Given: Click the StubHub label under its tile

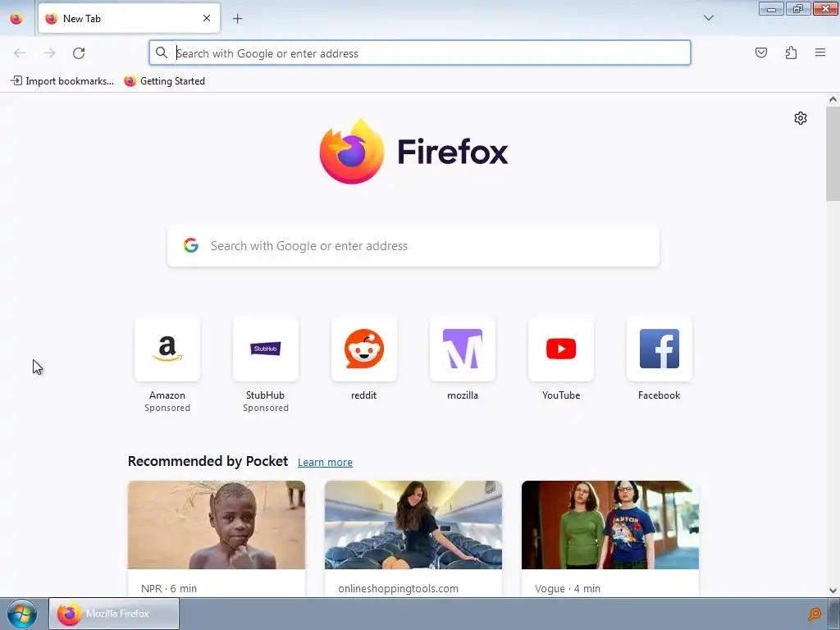Looking at the screenshot, I should pyautogui.click(x=265, y=395).
